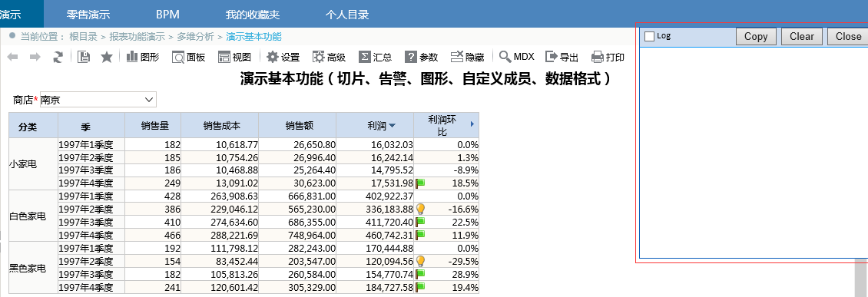
Task: Click the sort arrow on the 利润 column
Action: [393, 126]
